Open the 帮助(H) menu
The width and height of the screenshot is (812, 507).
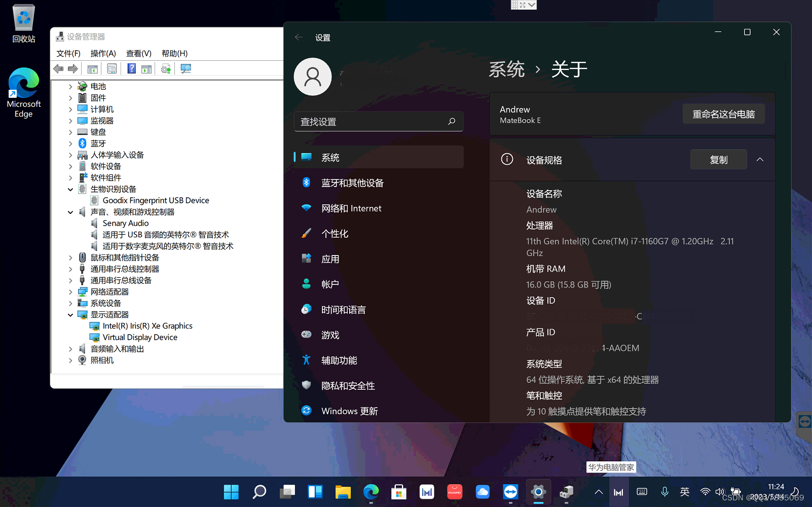174,53
